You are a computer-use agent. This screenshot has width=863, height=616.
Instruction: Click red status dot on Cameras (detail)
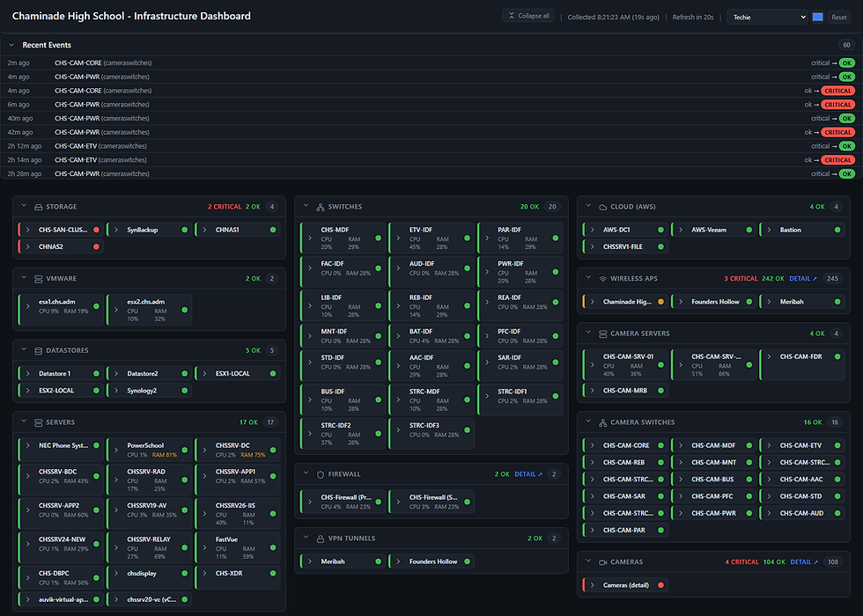click(661, 585)
